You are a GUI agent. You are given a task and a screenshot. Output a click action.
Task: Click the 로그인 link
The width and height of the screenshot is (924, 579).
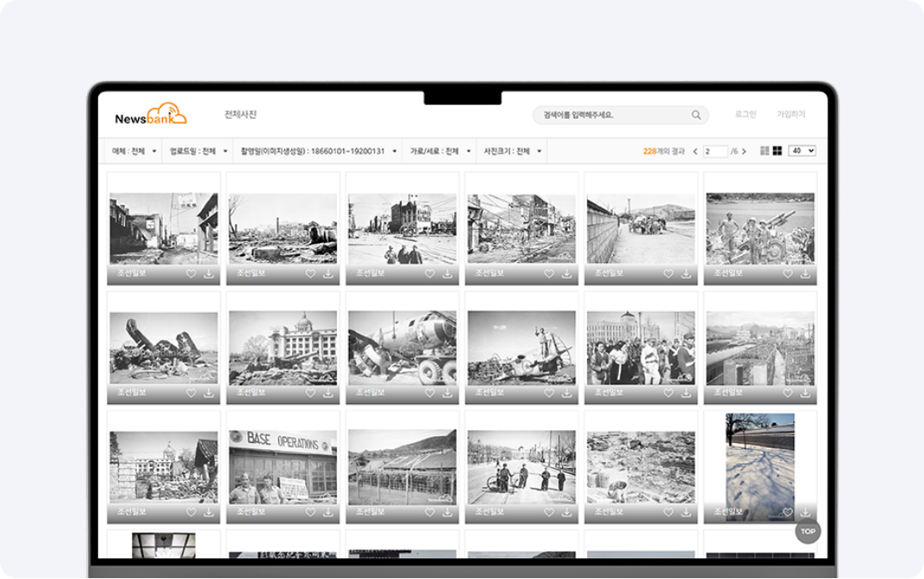coord(746,115)
